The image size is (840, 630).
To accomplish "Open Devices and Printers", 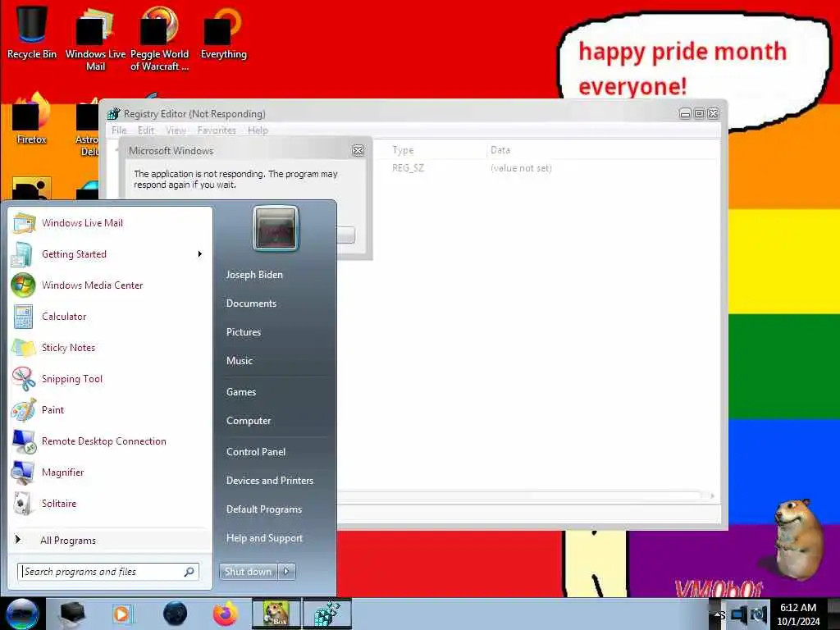I will tap(269, 481).
